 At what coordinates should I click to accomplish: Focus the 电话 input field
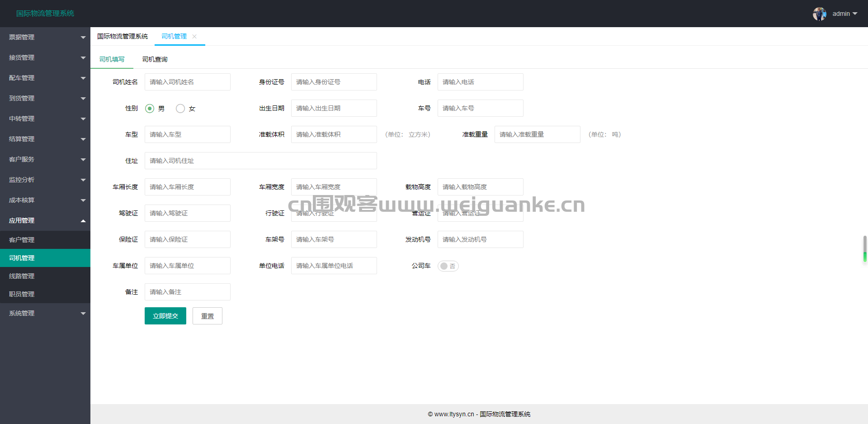[481, 82]
